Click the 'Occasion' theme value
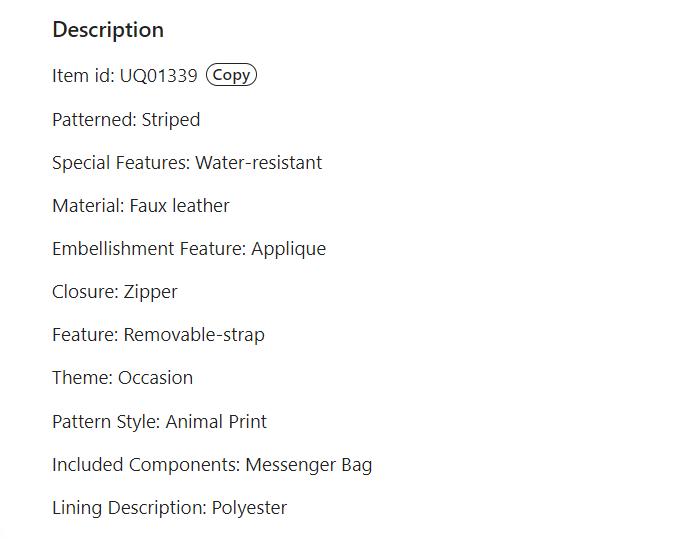 pyautogui.click(x=156, y=378)
